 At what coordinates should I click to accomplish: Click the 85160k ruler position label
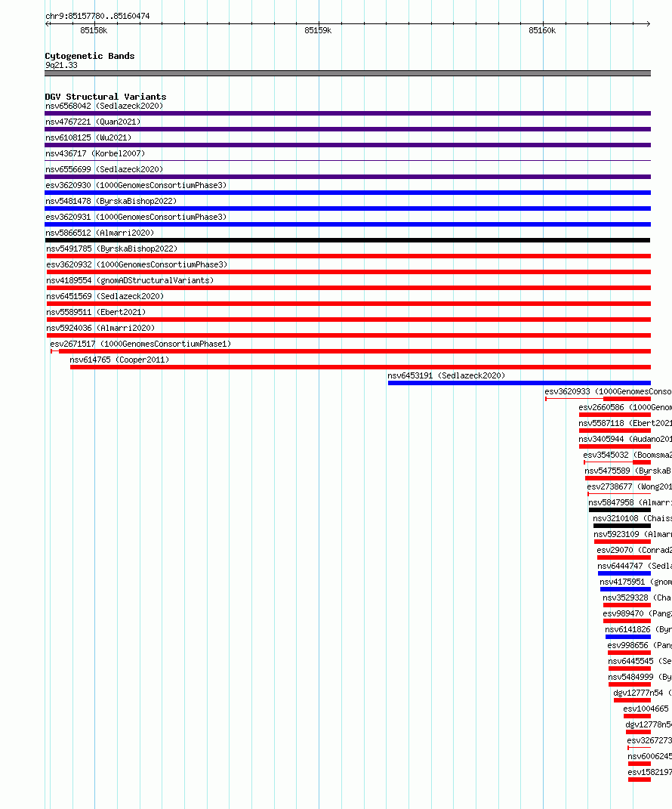tap(543, 30)
